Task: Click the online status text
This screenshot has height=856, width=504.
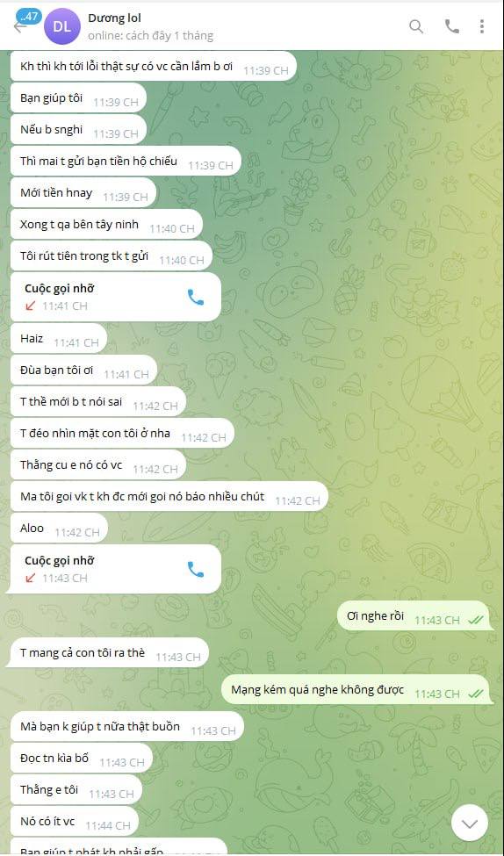Action: coord(151,36)
